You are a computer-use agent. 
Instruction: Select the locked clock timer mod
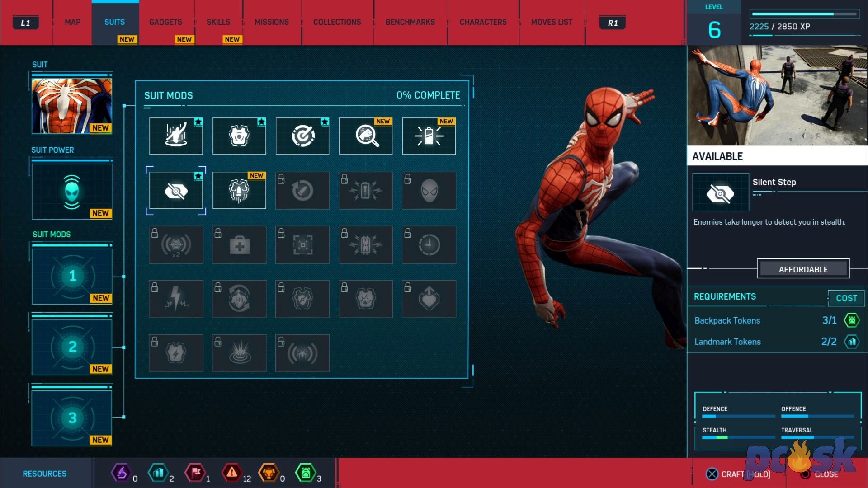tap(429, 244)
